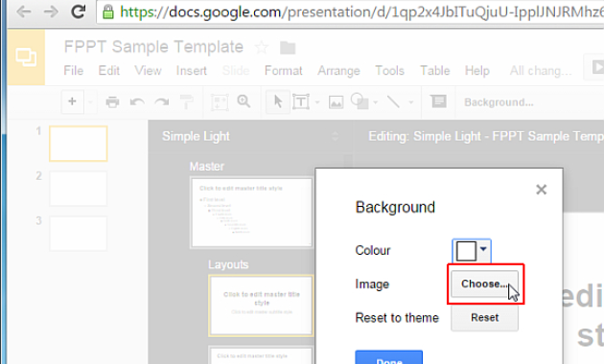Reload the page with the refresh icon
Viewport: 604px width, 364px height.
click(x=79, y=11)
